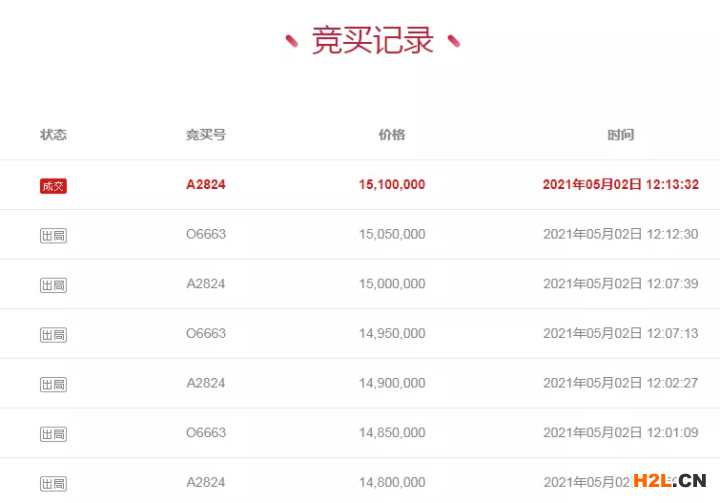Click the 竞买号 column header
Viewport: 720px width, 503px height.
pyautogui.click(x=206, y=135)
